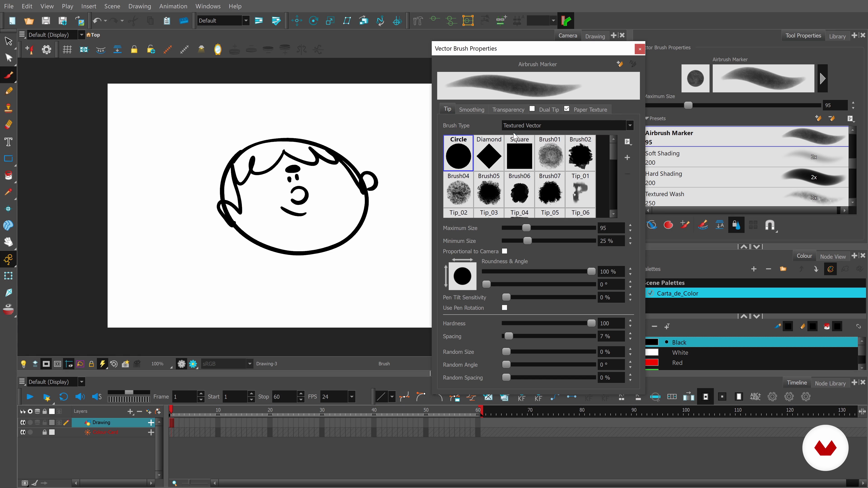Enable the Dual Tip checkbox

(532, 108)
